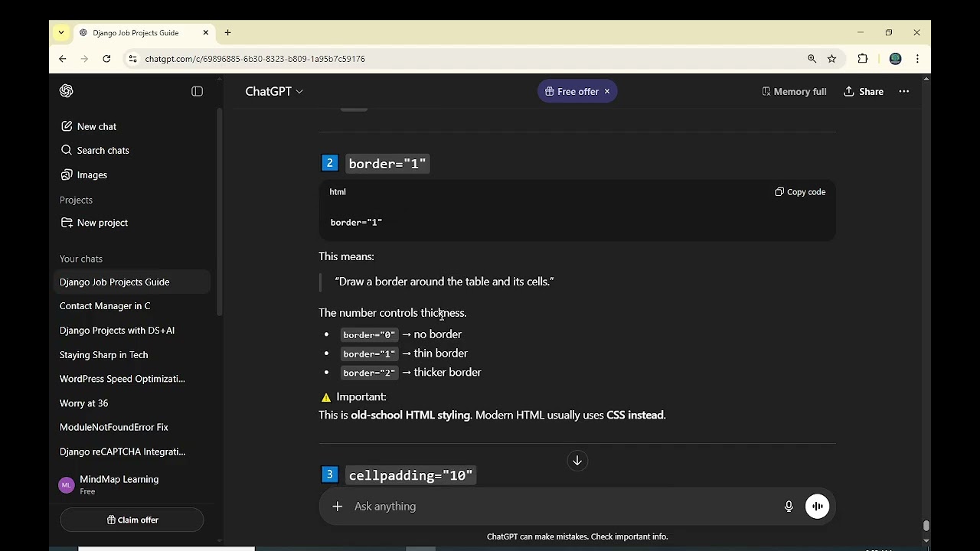Reload the page

[x=106, y=59]
